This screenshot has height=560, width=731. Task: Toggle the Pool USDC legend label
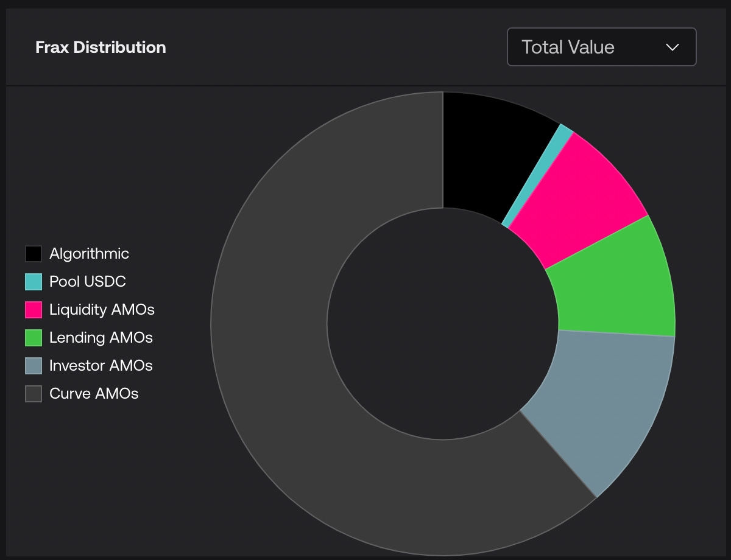pyautogui.click(x=88, y=282)
